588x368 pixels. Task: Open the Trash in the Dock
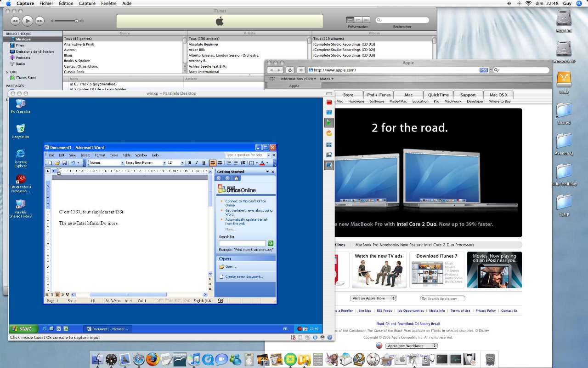click(490, 359)
